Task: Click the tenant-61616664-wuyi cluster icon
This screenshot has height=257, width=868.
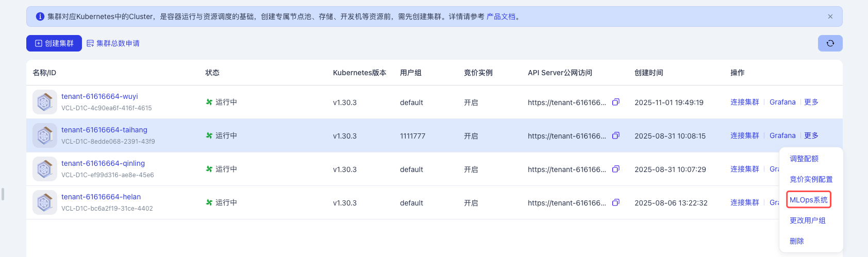Action: coord(45,102)
